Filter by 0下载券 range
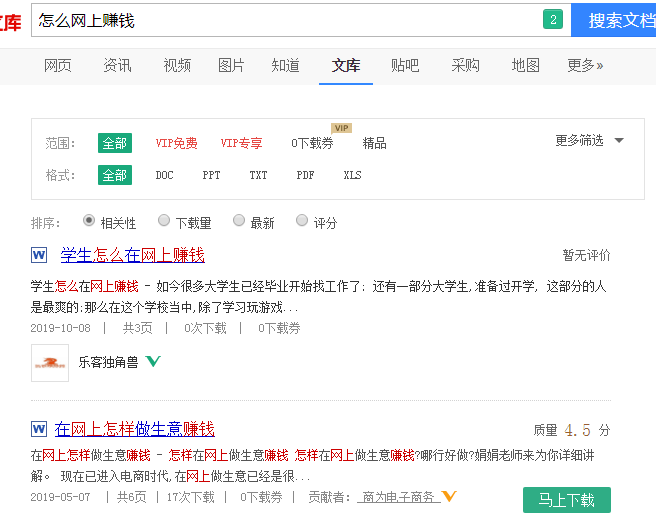656x526 pixels. (x=312, y=143)
